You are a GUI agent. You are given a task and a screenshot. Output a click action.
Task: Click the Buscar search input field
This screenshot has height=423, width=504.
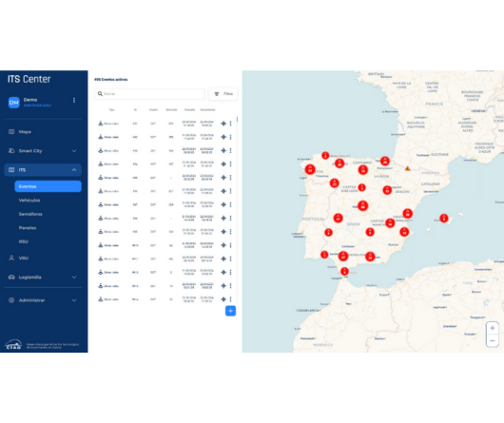point(149,94)
